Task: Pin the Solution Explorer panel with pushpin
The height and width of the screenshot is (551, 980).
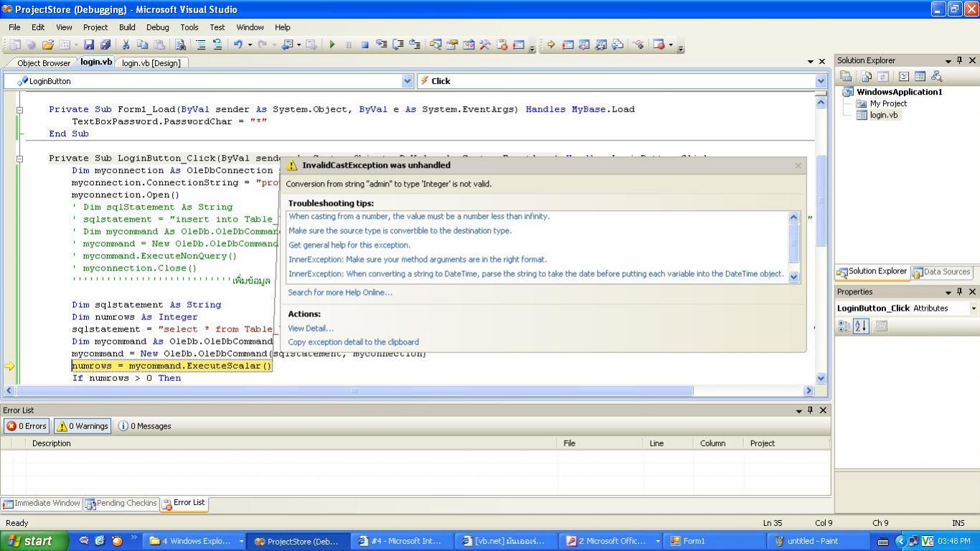Action: coord(960,60)
